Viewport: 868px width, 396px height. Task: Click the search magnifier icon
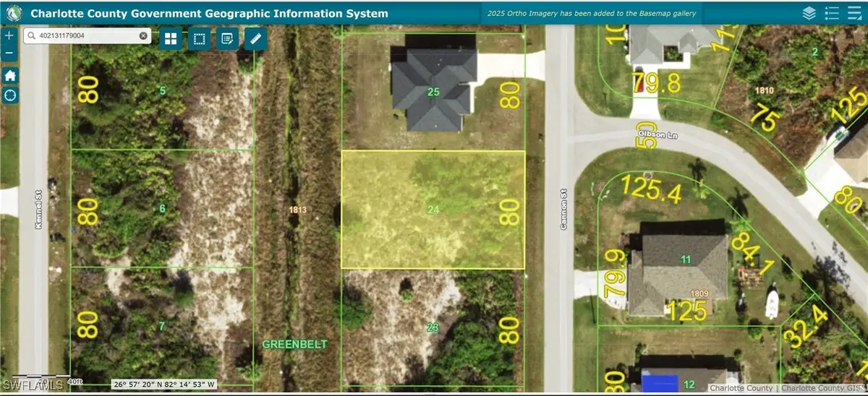[31, 35]
